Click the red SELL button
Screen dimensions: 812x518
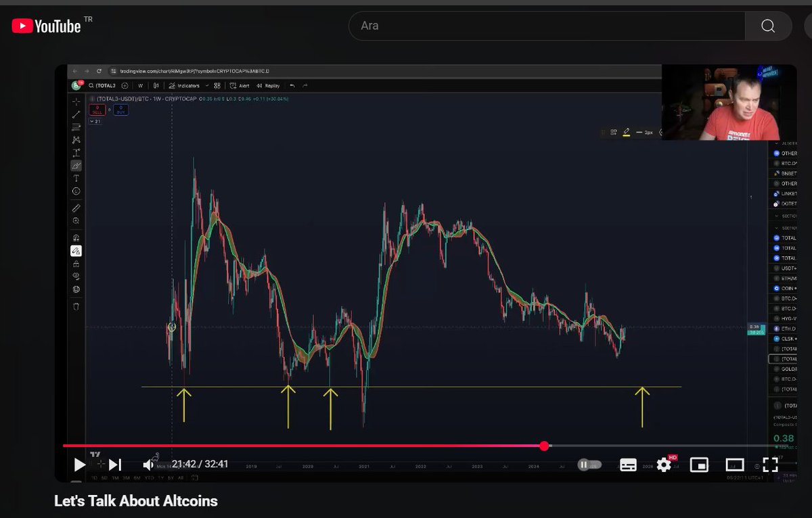click(x=97, y=110)
